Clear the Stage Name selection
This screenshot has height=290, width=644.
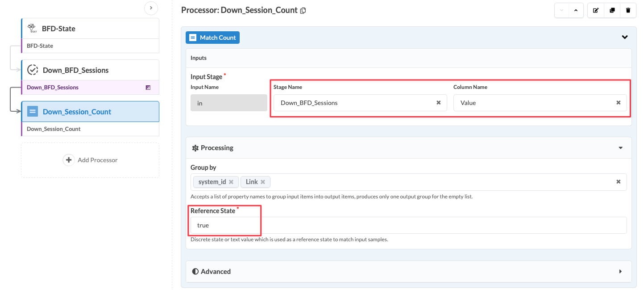tap(438, 103)
